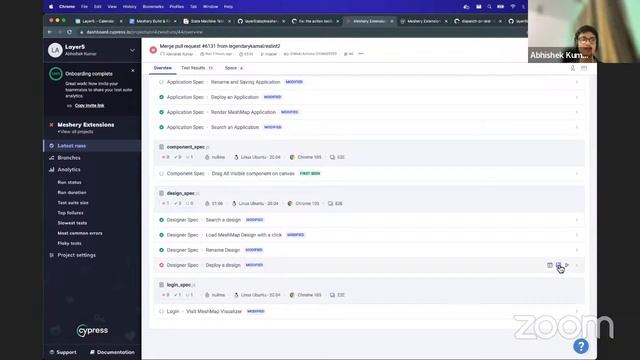This screenshot has height=360, width=640.
Task: Open the Analytics section
Action: pyautogui.click(x=69, y=169)
